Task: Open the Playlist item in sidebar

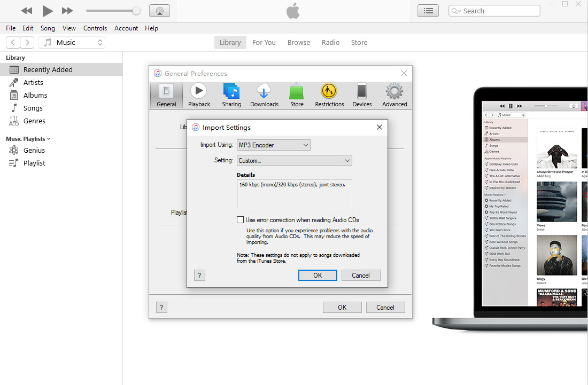Action: (61, 163)
